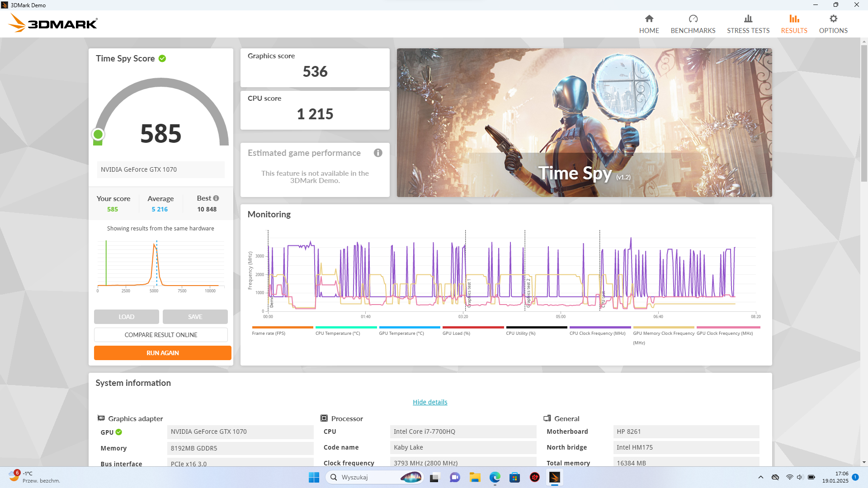Screen dimensions: 868x488
Task: Click the Clock frequency value 3793 MHz
Action: click(x=463, y=462)
